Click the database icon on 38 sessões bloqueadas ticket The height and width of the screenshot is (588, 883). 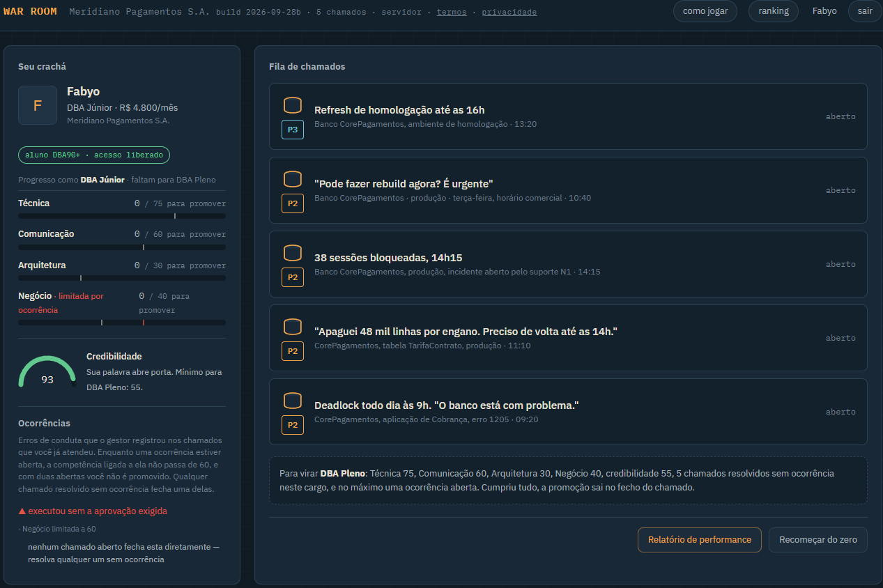click(293, 253)
